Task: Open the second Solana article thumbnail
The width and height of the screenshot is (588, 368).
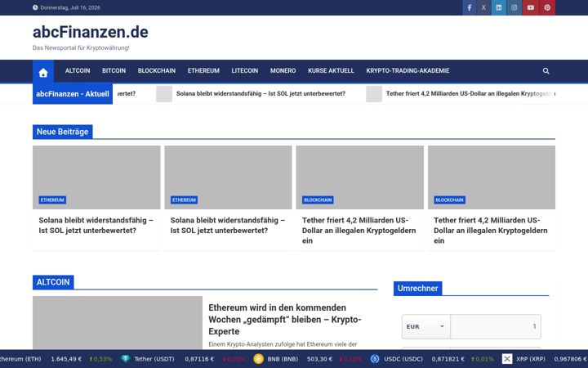Action: (228, 177)
